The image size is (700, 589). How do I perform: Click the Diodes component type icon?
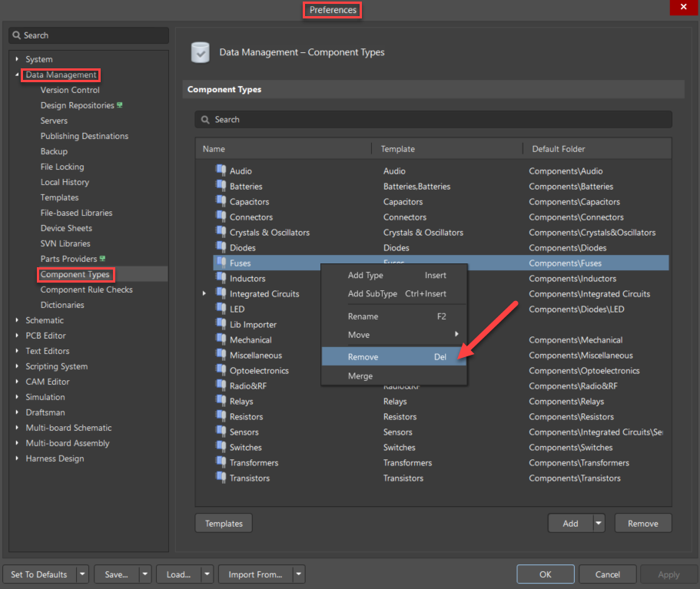pos(221,247)
